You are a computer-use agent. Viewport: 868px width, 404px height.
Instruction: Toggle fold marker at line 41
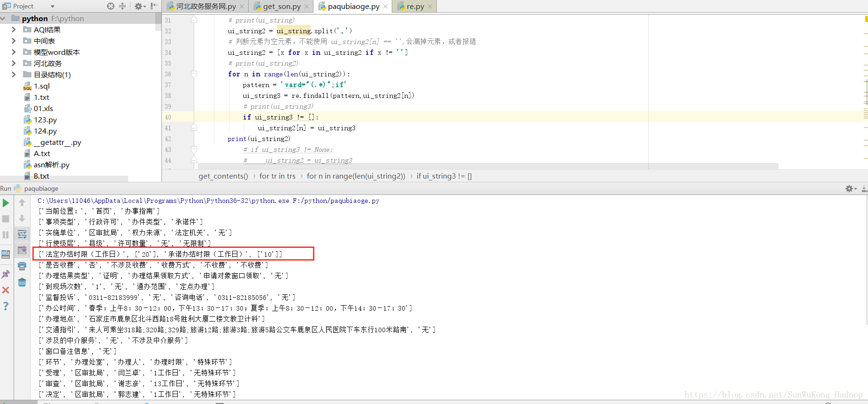(x=194, y=128)
